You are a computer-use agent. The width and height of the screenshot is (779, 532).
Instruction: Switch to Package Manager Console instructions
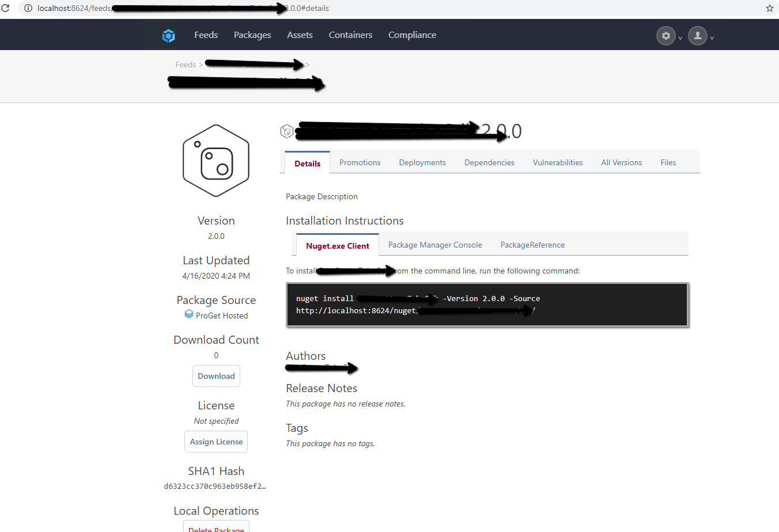pos(435,245)
